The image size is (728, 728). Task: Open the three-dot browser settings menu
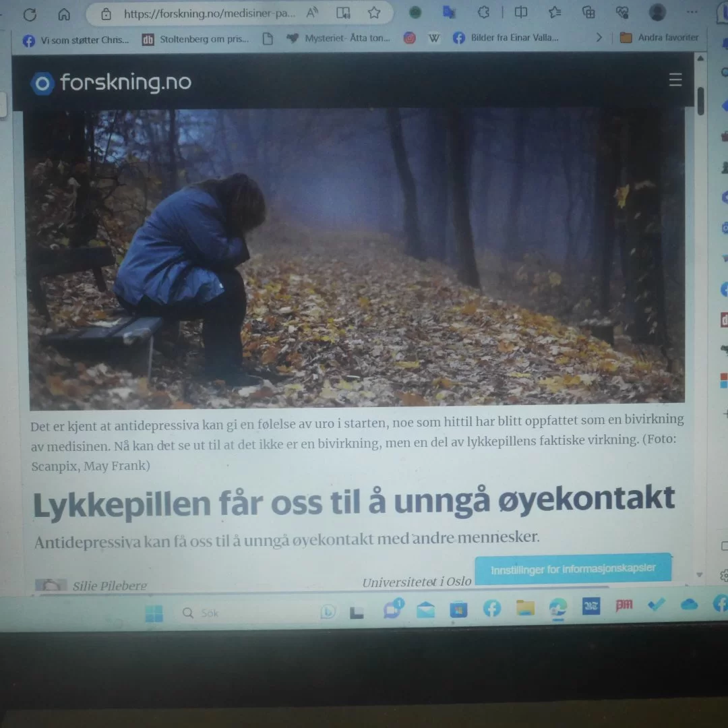[x=692, y=12]
